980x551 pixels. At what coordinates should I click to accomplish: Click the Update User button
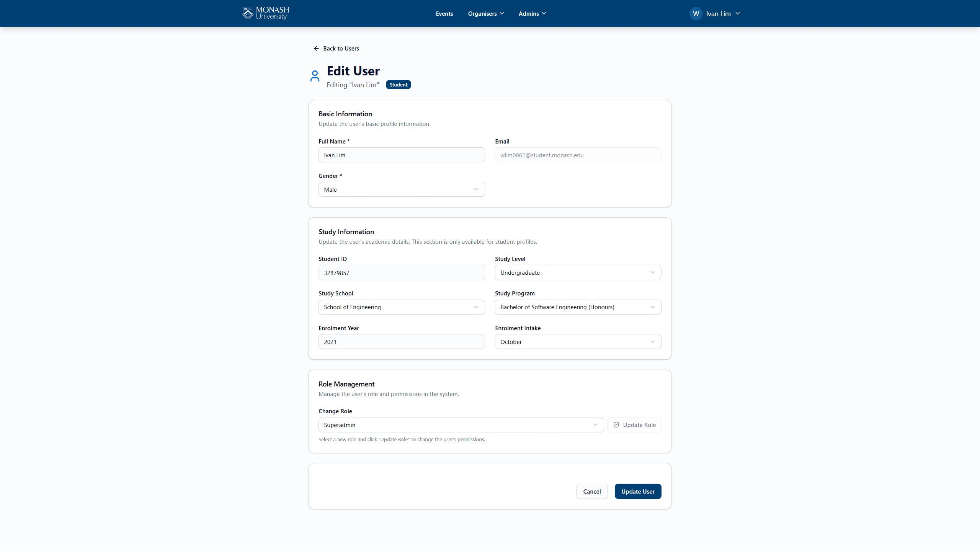[x=637, y=491]
